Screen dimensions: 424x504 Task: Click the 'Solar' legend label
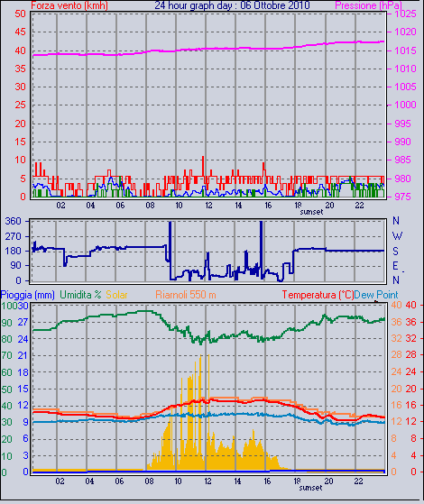[x=116, y=295]
